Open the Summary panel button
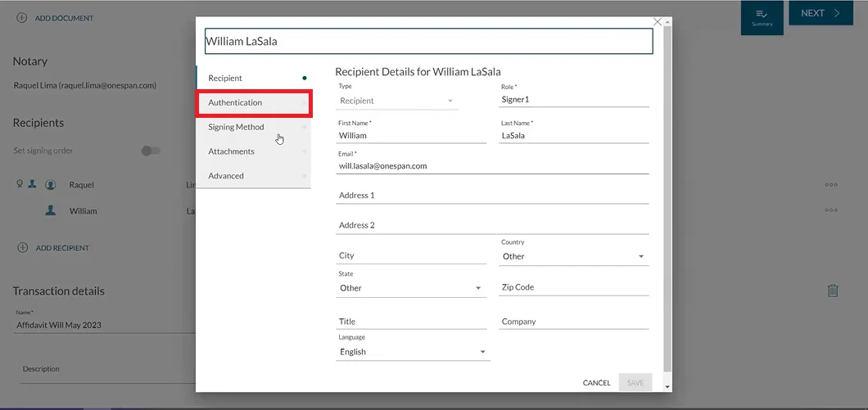This screenshot has height=410, width=868. click(762, 18)
